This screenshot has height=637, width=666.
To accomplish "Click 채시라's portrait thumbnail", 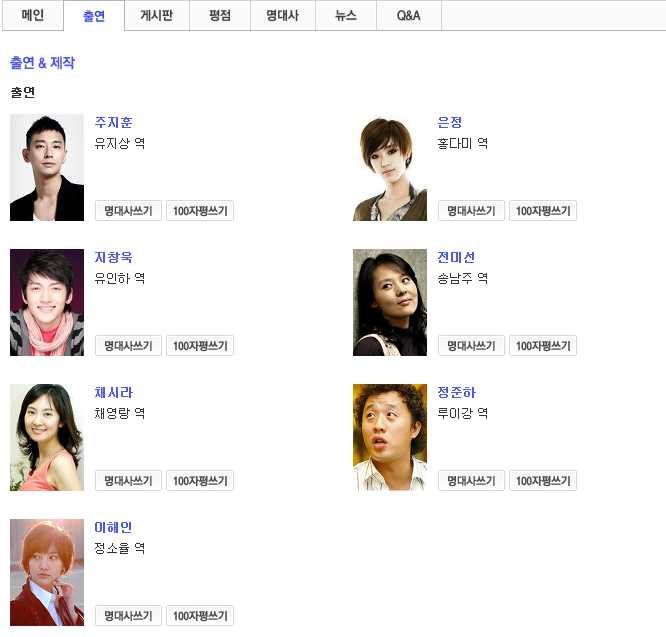I will [47, 437].
